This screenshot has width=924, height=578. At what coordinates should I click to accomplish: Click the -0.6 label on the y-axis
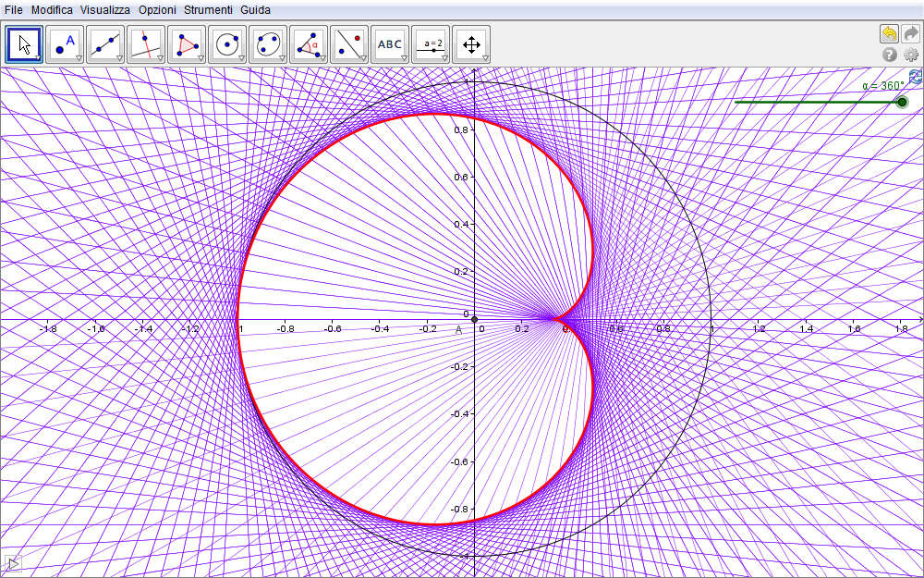(459, 461)
